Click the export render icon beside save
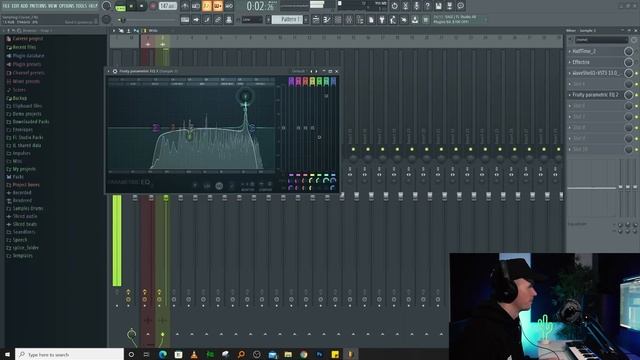 (449, 6)
